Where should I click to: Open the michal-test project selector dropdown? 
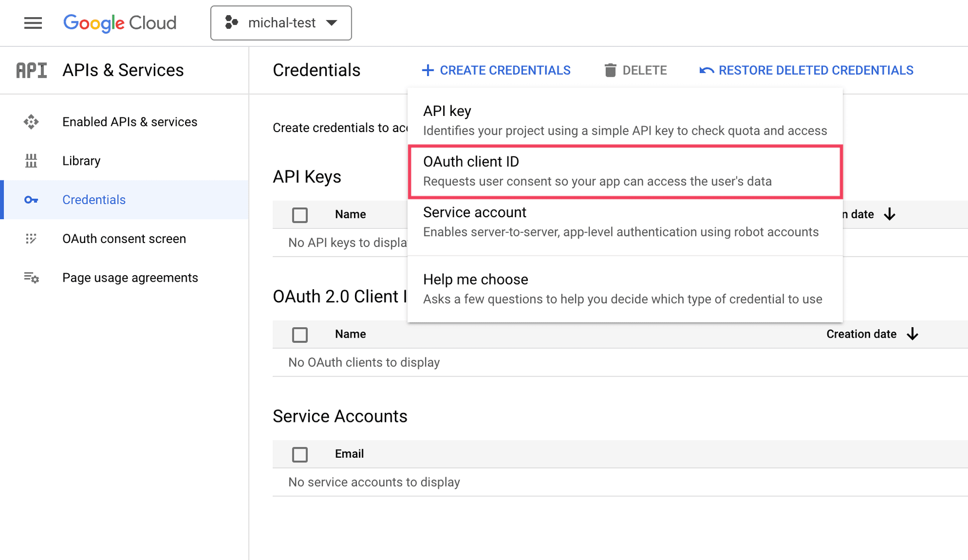281,23
